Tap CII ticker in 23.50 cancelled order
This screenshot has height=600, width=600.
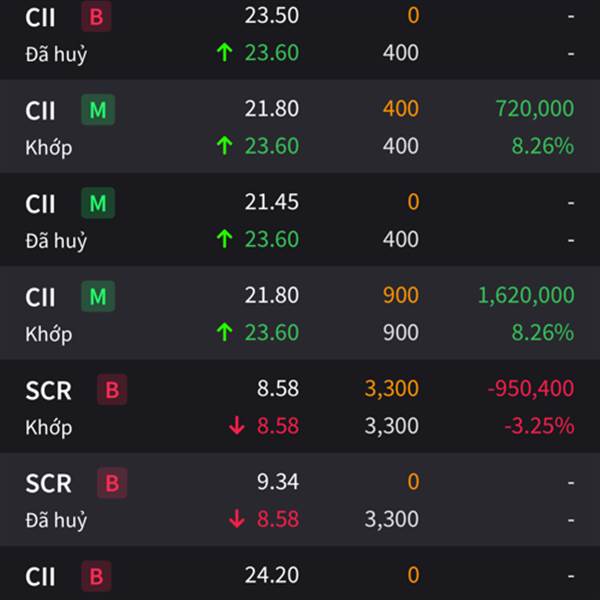(40, 18)
